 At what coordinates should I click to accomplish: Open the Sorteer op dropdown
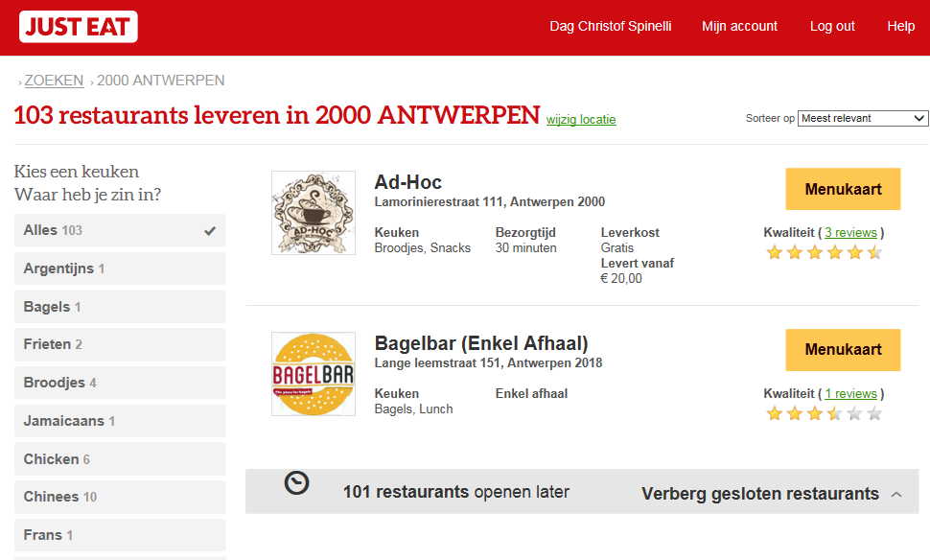tap(862, 119)
